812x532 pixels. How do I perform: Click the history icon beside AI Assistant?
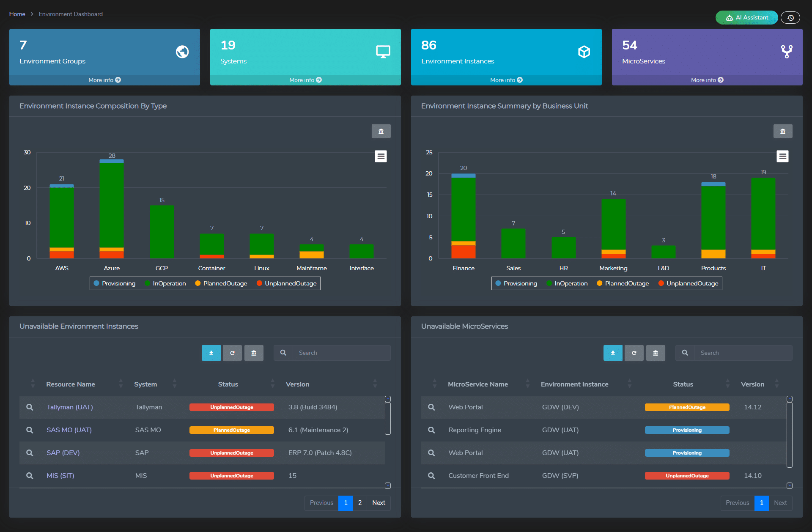(790, 18)
